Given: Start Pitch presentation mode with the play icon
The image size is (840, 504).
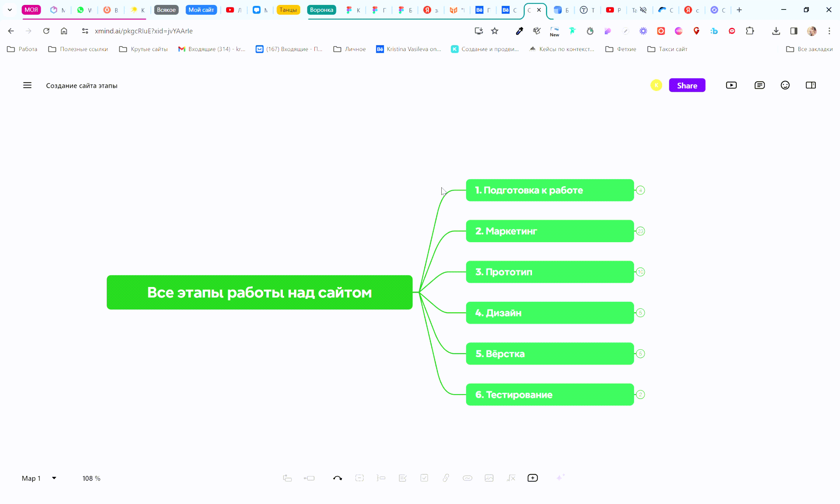Looking at the screenshot, I should pos(731,85).
